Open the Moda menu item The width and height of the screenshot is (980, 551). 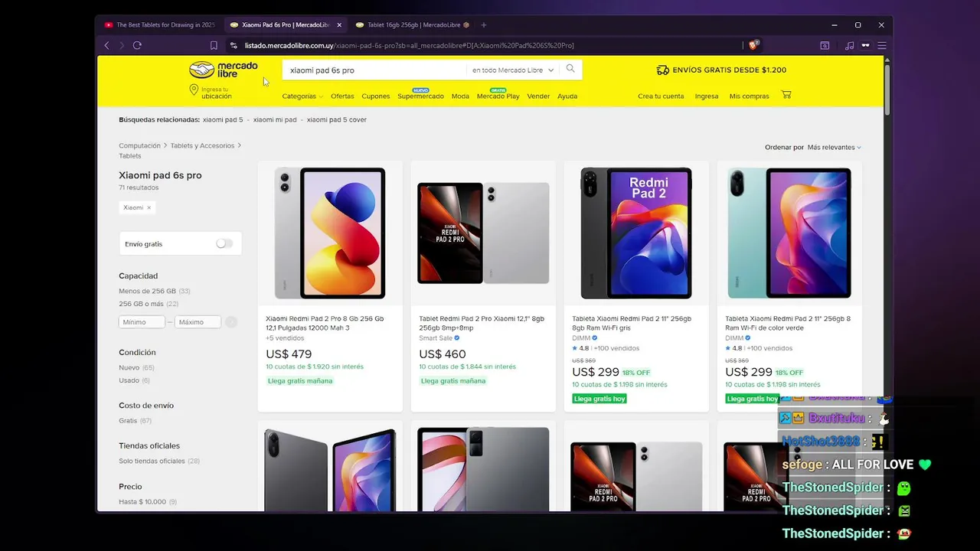[x=460, y=96]
